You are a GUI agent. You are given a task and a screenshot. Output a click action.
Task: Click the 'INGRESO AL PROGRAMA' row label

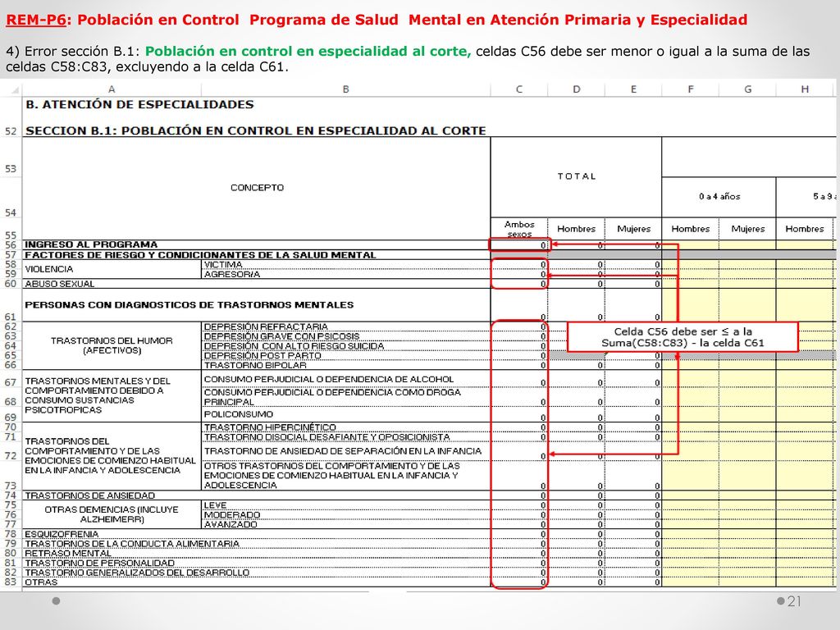92,244
